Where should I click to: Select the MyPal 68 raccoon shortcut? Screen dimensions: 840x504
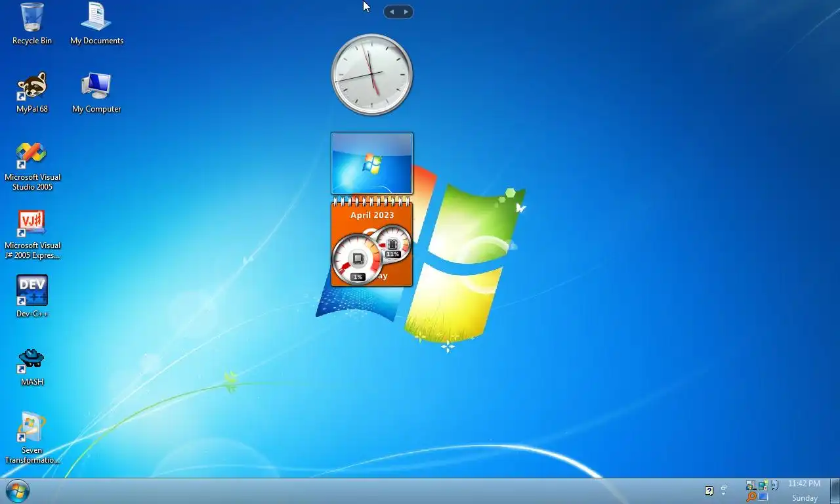pos(31,93)
